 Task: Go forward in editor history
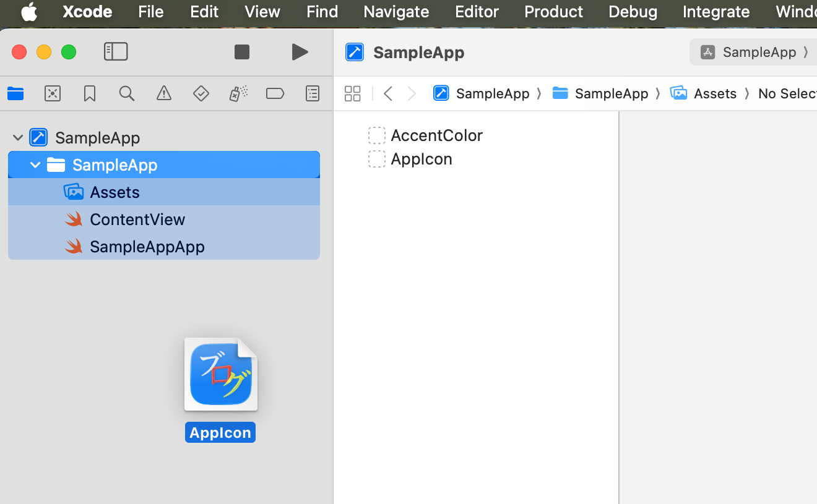pyautogui.click(x=412, y=93)
